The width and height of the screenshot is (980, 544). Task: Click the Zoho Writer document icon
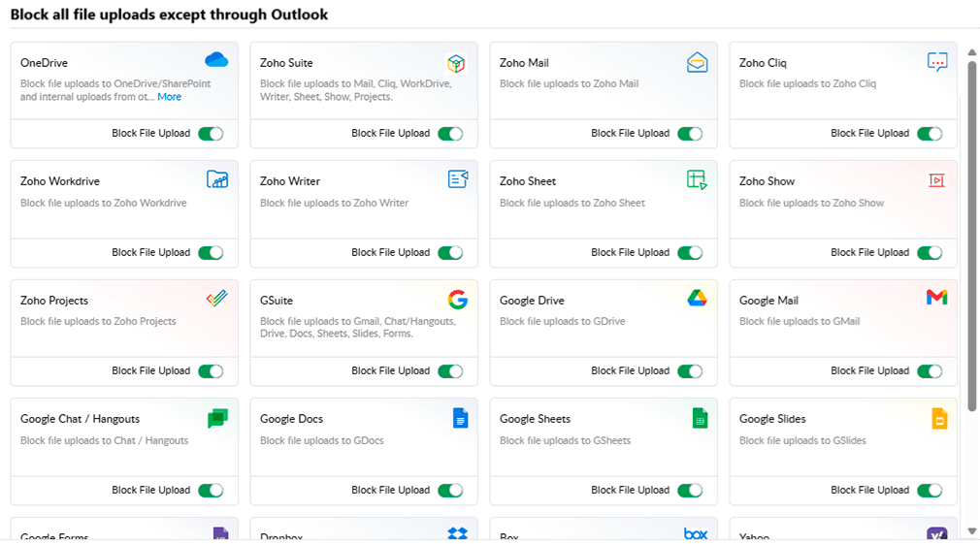coord(458,179)
